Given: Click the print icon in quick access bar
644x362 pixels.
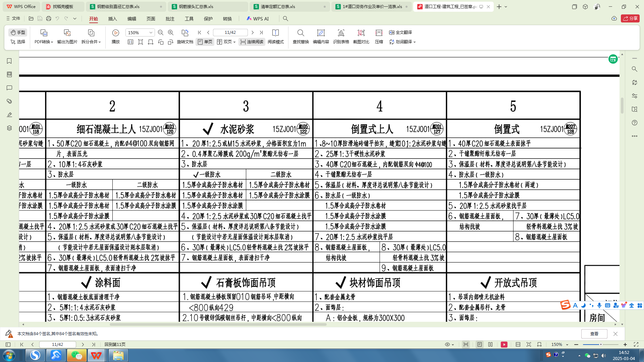Looking at the screenshot, I should click(x=49, y=19).
